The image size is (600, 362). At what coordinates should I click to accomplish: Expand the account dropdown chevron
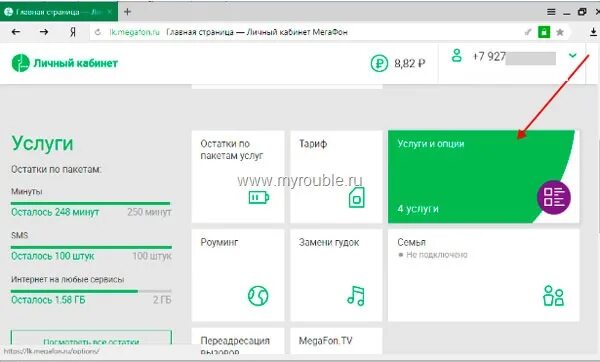[572, 56]
